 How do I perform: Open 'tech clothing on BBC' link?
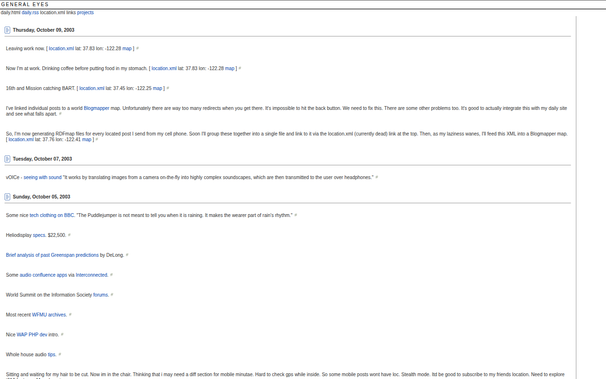[51, 215]
